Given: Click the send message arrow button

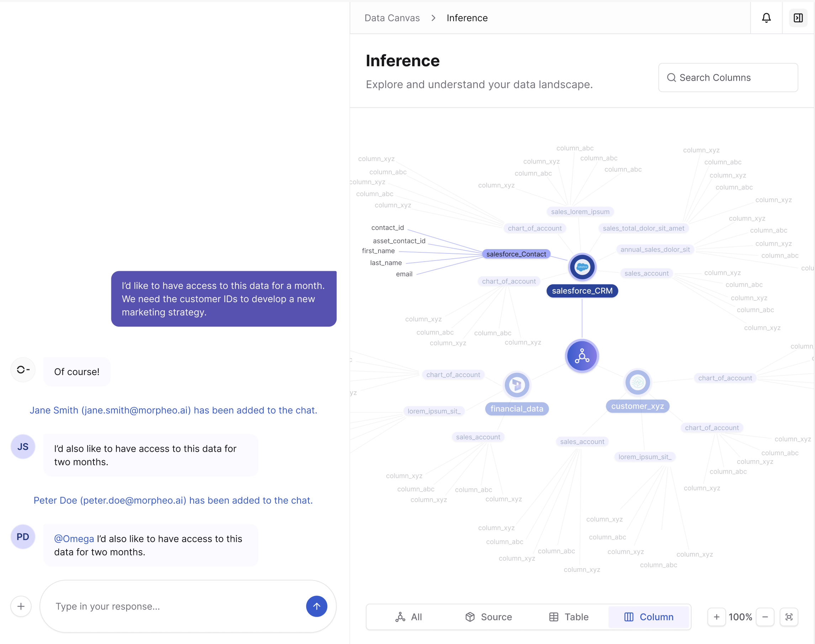Looking at the screenshot, I should [x=316, y=606].
